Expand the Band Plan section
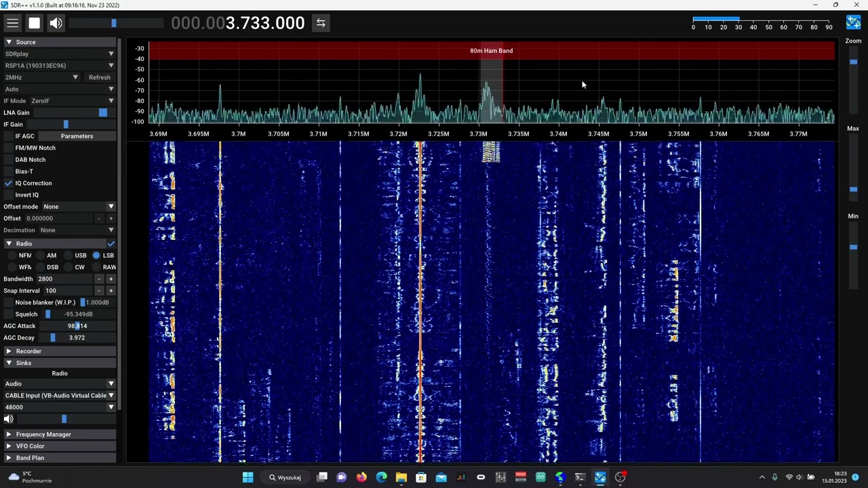868x488 pixels. (60, 458)
